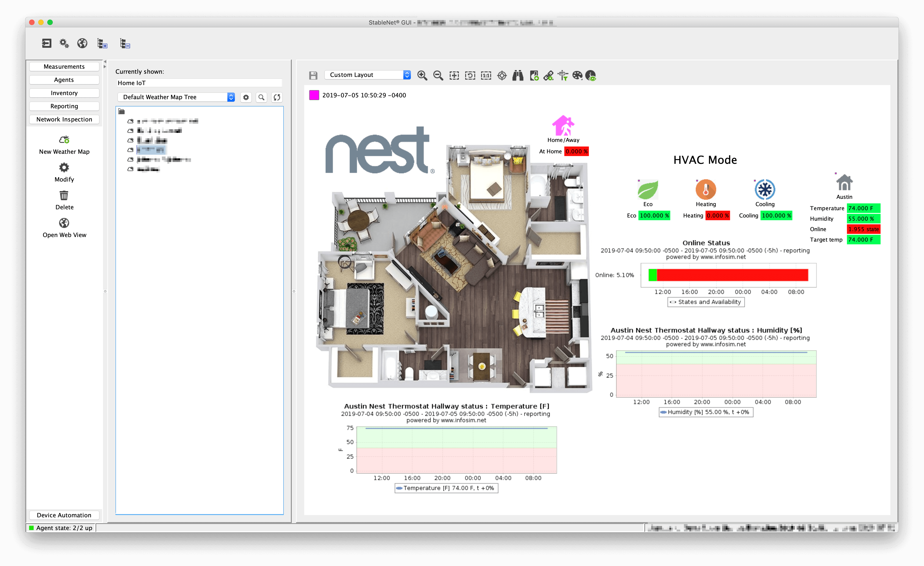
Task: Click the New Weather Map label
Action: pyautogui.click(x=64, y=152)
